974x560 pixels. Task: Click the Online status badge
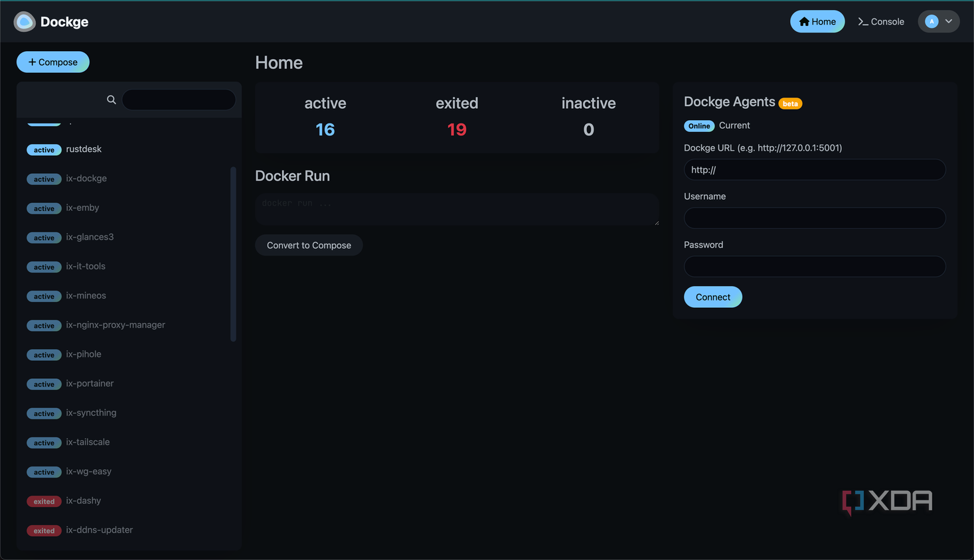pyautogui.click(x=699, y=125)
